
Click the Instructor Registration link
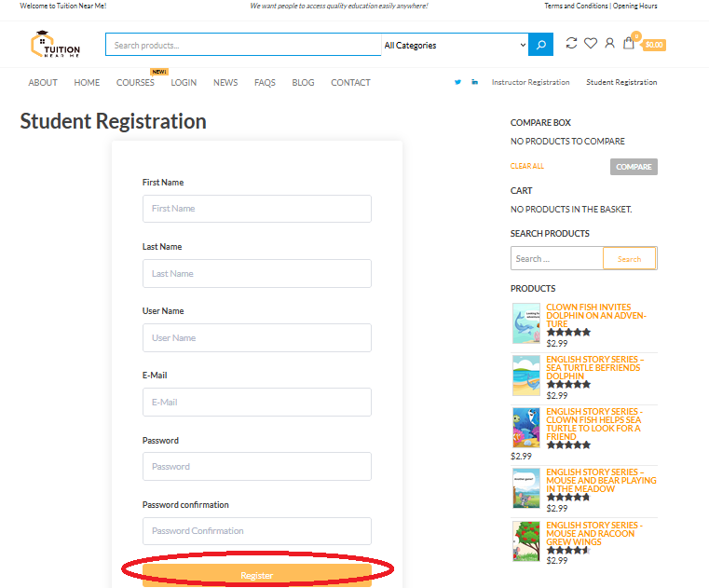pos(530,83)
